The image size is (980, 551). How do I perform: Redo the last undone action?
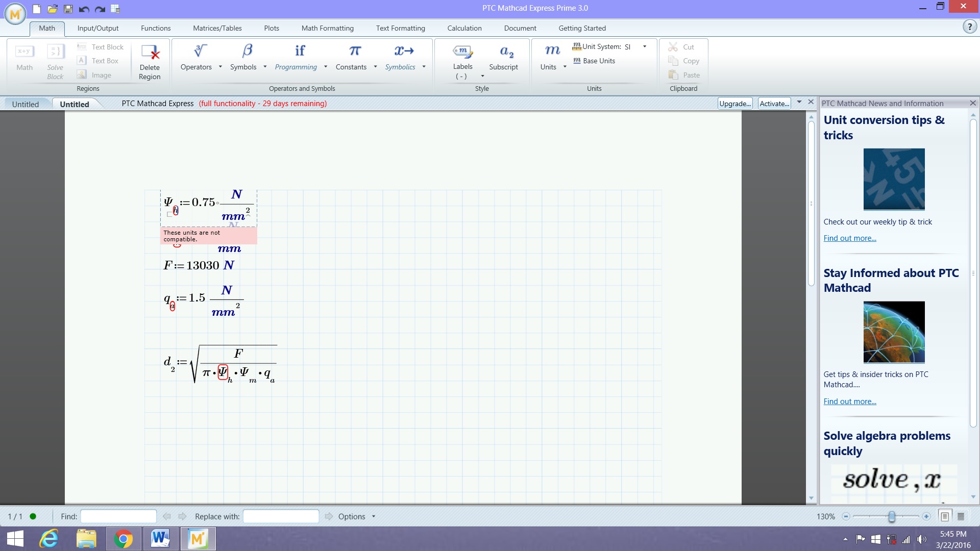(x=100, y=9)
